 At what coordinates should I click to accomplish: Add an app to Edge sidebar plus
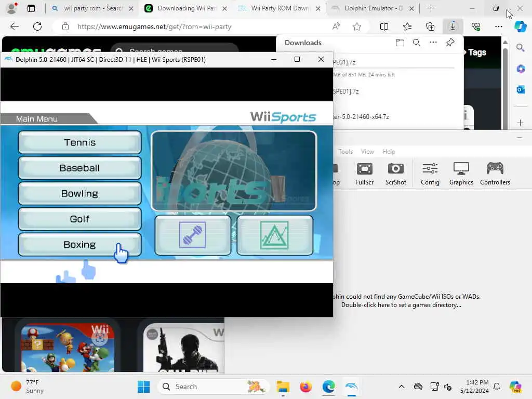520,123
